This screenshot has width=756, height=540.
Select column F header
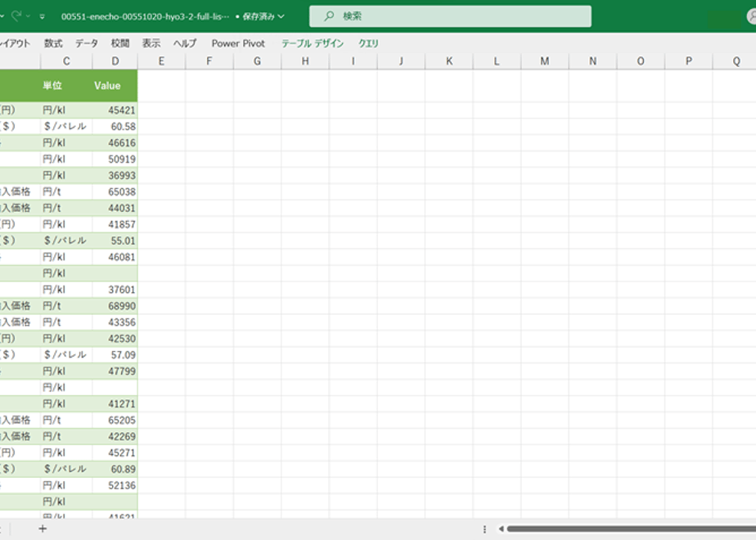(209, 61)
